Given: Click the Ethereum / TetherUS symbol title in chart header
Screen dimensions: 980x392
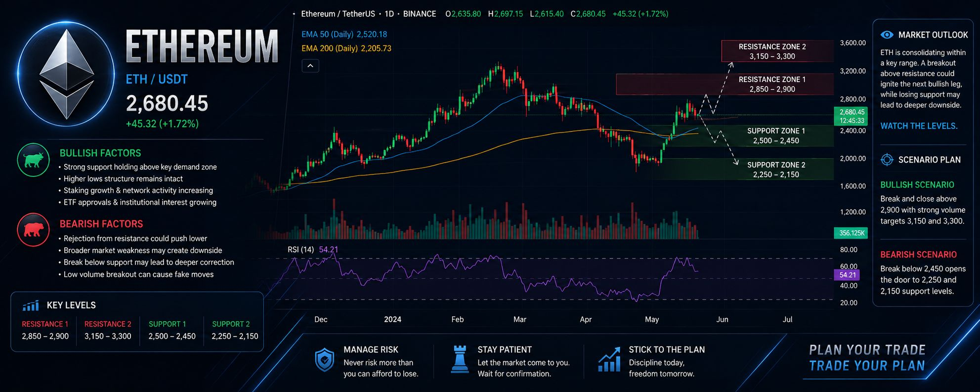Looking at the screenshot, I should pyautogui.click(x=338, y=14).
